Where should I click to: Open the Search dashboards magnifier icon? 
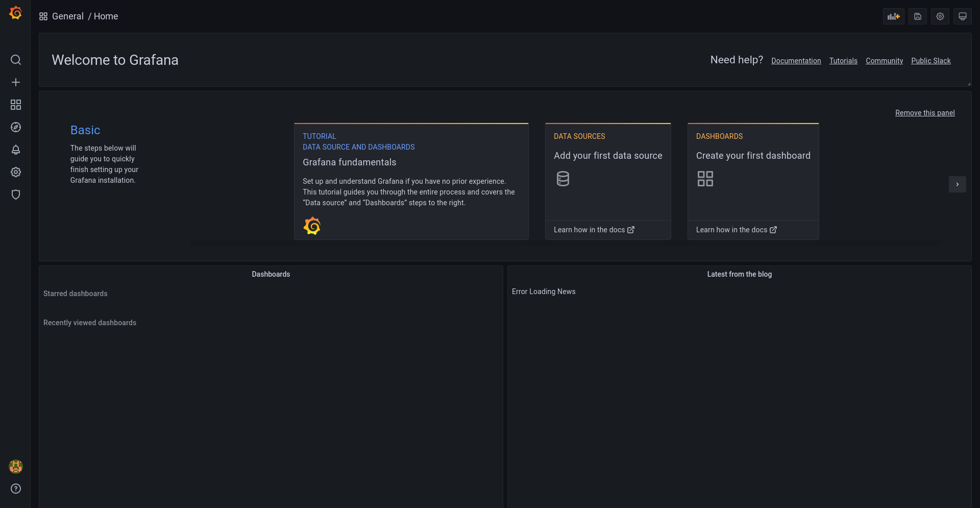pos(16,60)
